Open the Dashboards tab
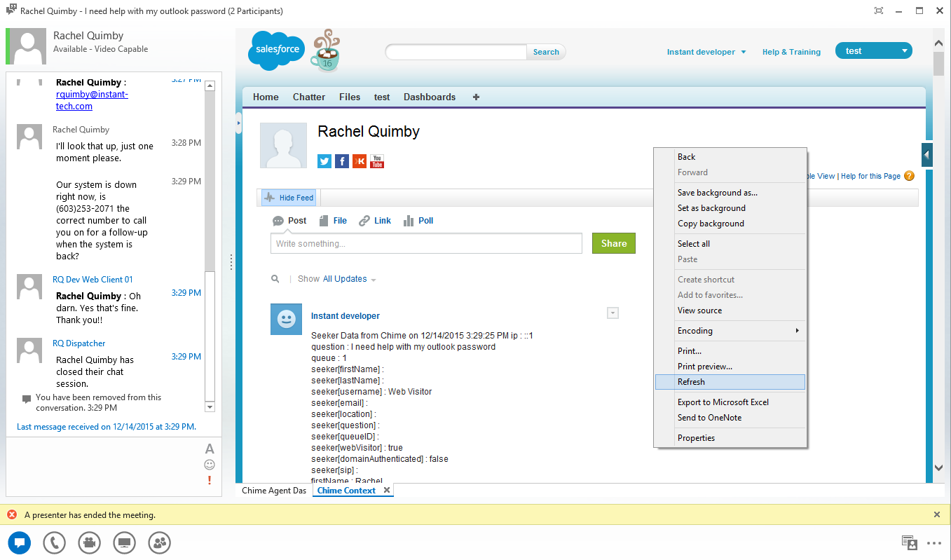This screenshot has width=951, height=560. pyautogui.click(x=430, y=97)
